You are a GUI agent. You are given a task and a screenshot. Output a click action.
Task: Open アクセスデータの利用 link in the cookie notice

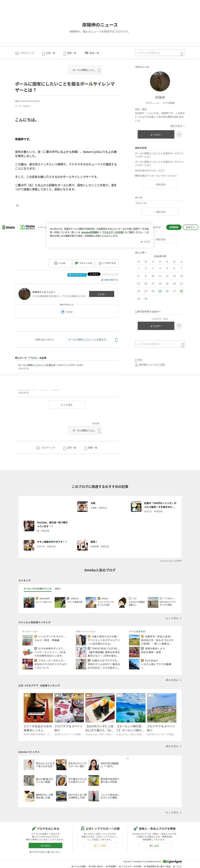click(x=113, y=232)
